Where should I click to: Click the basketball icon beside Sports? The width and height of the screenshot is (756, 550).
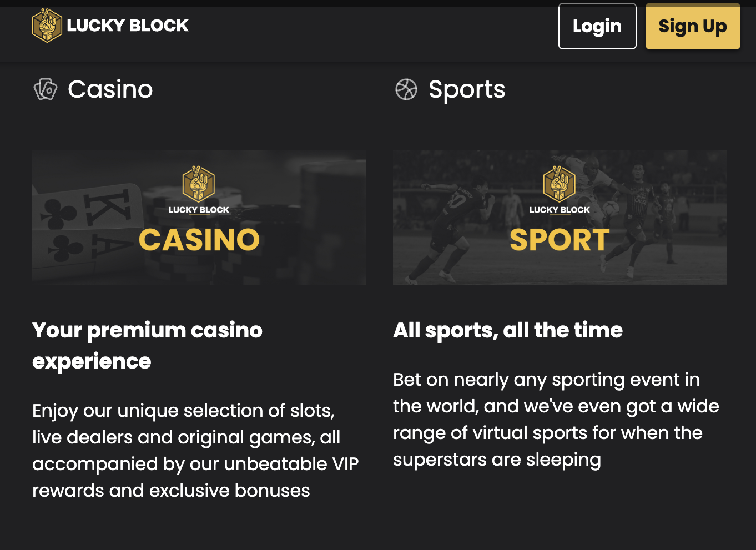coord(406,89)
